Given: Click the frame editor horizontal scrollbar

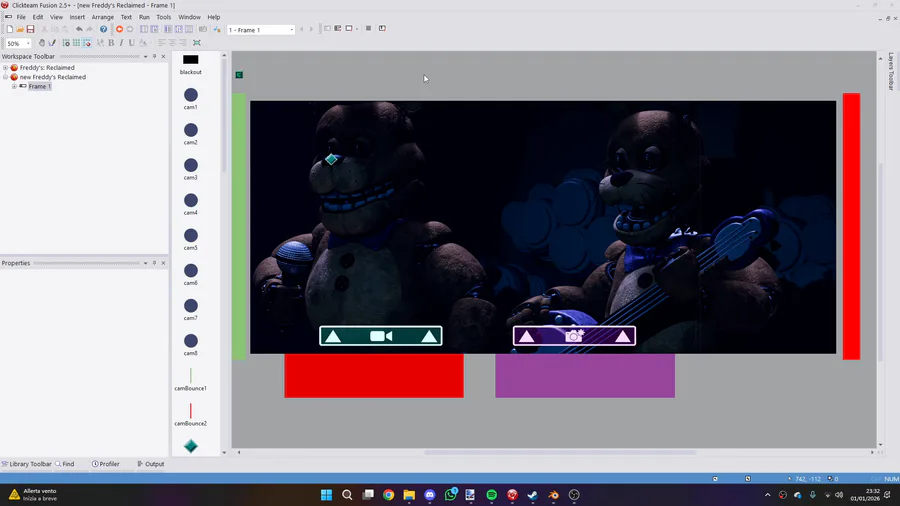Looking at the screenshot, I should pos(560,452).
